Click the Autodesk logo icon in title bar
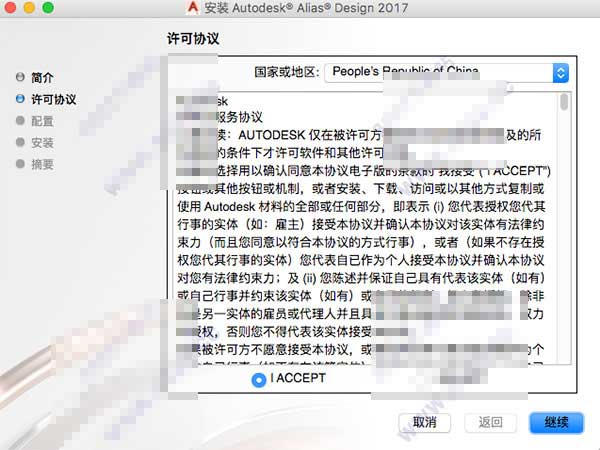Viewport: 600px width, 450px height. pos(193,7)
